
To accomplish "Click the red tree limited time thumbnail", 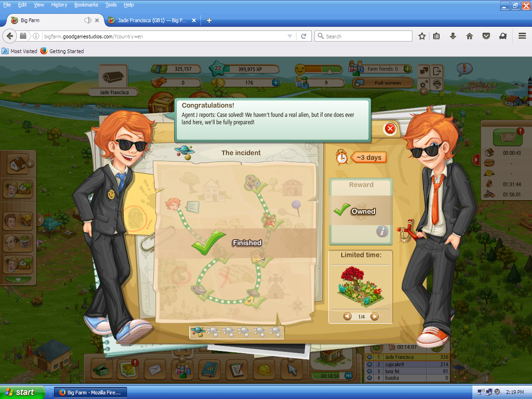I will coord(361,287).
